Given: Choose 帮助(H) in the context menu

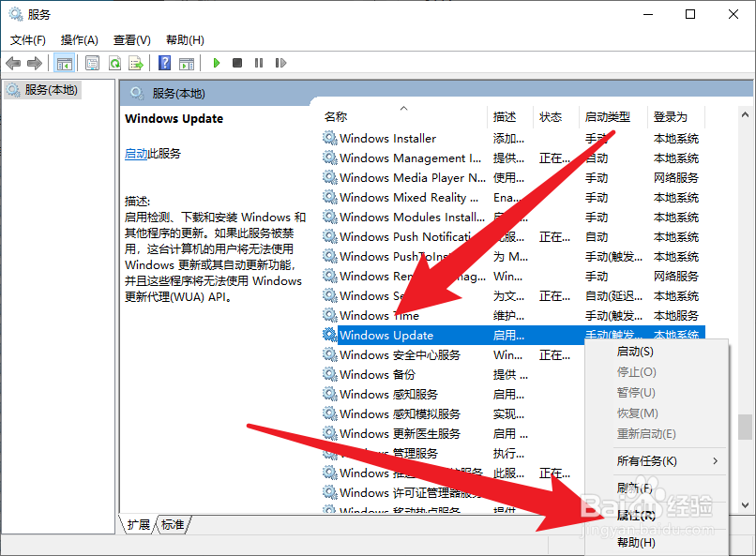Looking at the screenshot, I should (657, 543).
